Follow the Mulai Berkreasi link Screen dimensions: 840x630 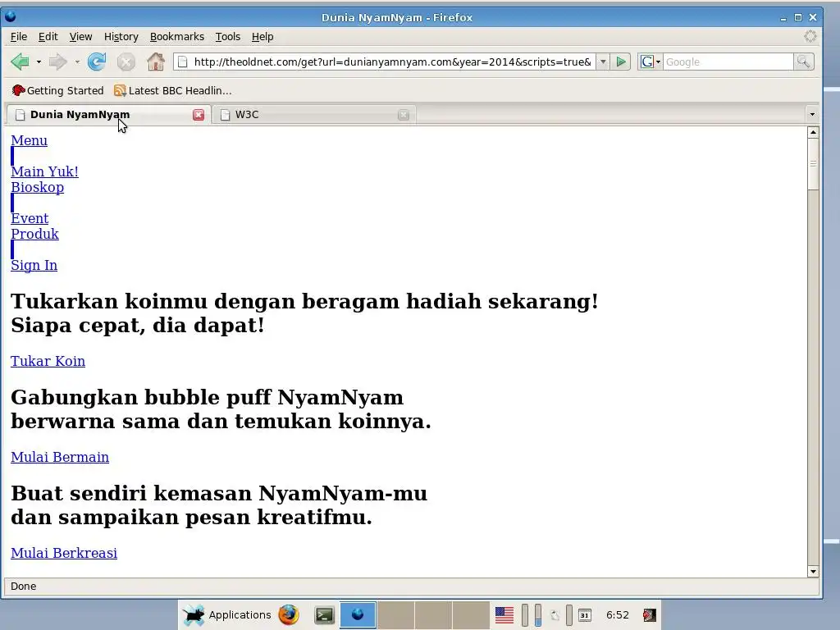click(64, 553)
